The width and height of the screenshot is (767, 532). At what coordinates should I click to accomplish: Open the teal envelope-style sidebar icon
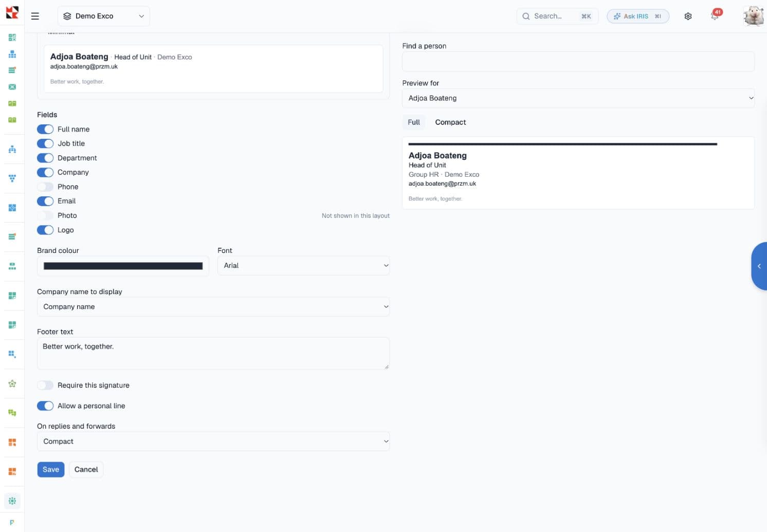12,87
